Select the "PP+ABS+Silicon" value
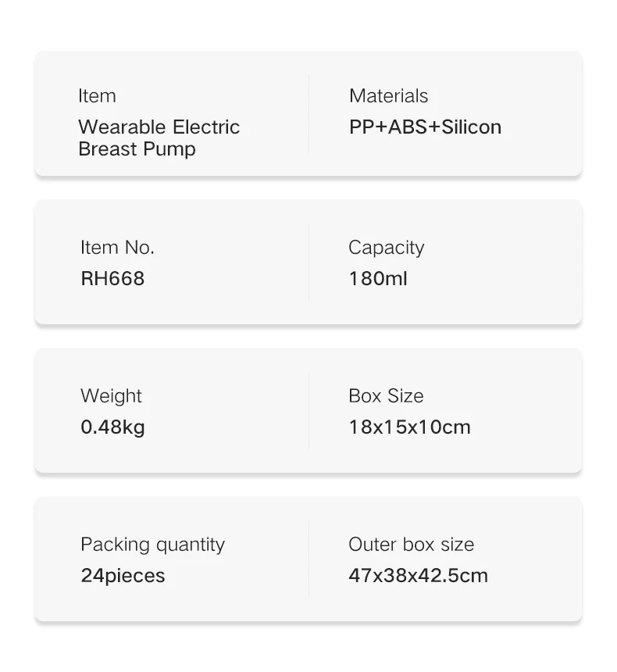The width and height of the screenshot is (617, 672). 425,127
